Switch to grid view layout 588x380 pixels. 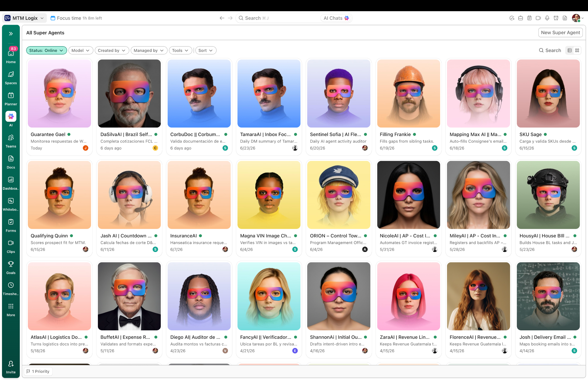(x=577, y=50)
